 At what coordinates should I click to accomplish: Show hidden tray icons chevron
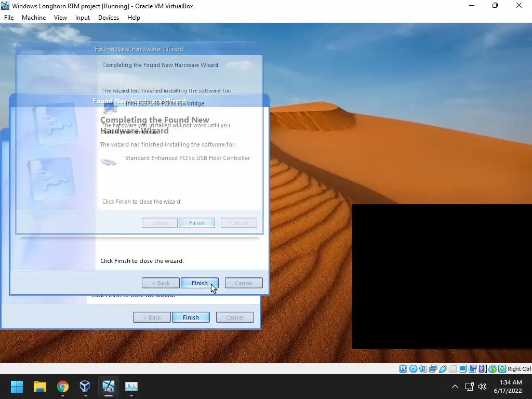[x=455, y=387]
